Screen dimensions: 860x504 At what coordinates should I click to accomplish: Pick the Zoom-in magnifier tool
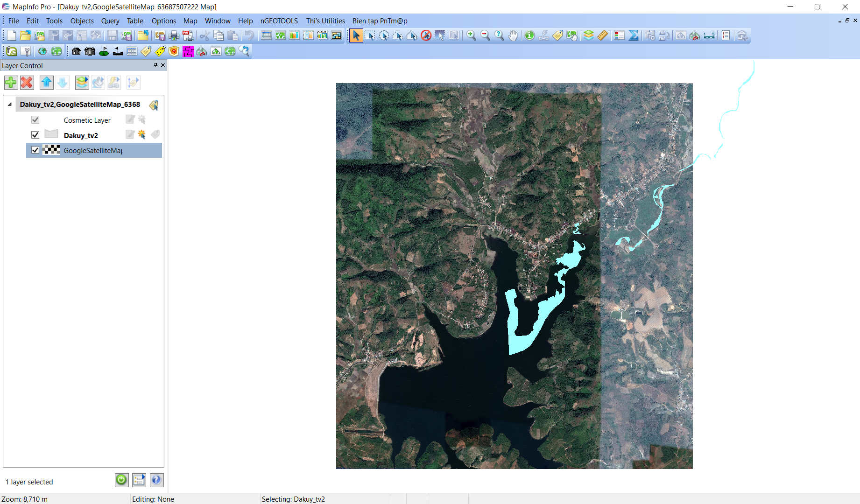[471, 35]
